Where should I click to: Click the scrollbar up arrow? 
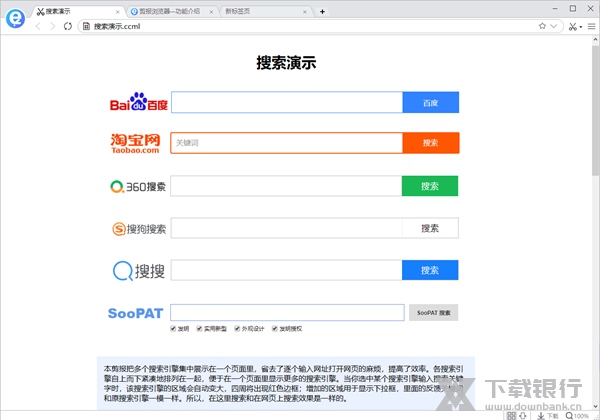(x=596, y=39)
